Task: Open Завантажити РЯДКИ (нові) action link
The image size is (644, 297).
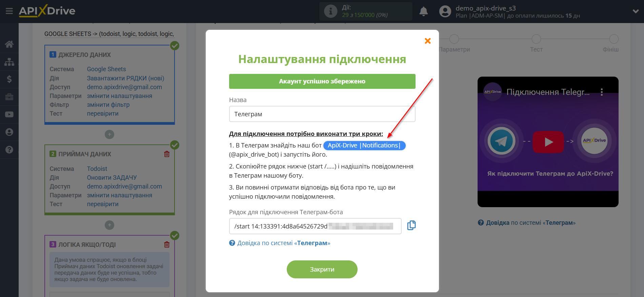Action: pos(125,78)
